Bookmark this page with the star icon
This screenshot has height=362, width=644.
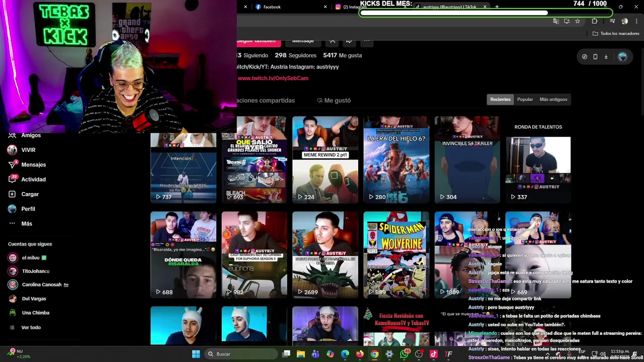577,21
